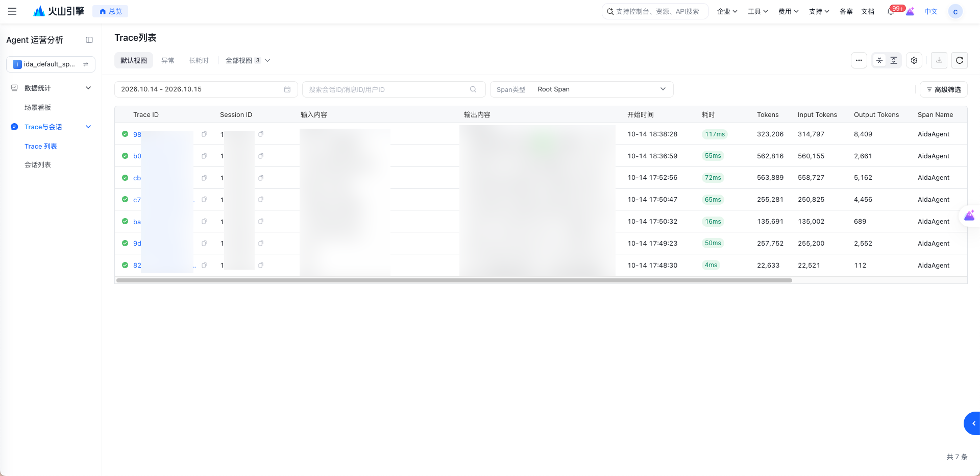The width and height of the screenshot is (980, 476).
Task: Click the 高级筛选 button
Action: (944, 89)
